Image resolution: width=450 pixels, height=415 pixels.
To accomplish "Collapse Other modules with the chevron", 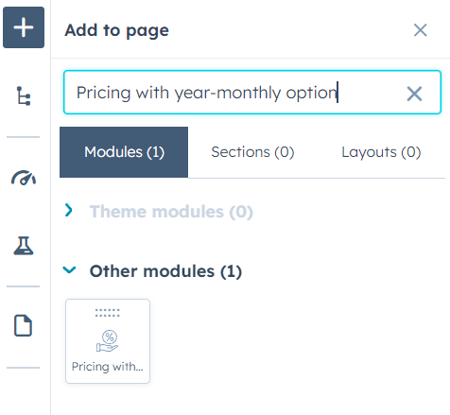I will pos(70,269).
